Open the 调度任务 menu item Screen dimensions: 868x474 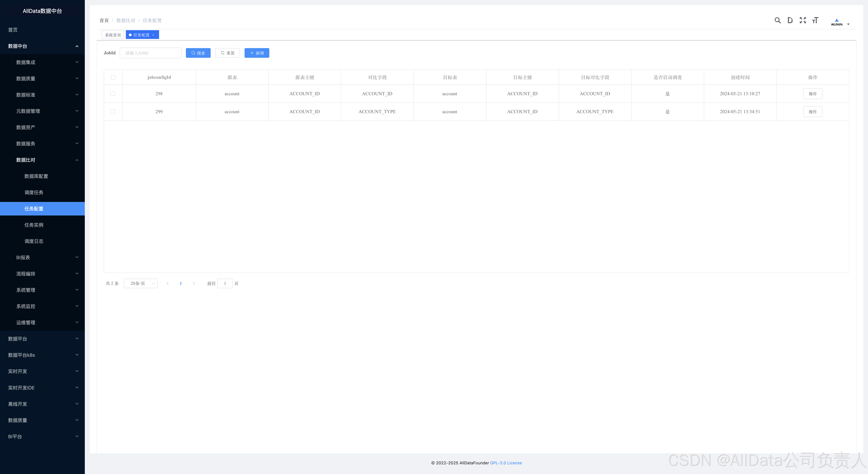(34, 193)
